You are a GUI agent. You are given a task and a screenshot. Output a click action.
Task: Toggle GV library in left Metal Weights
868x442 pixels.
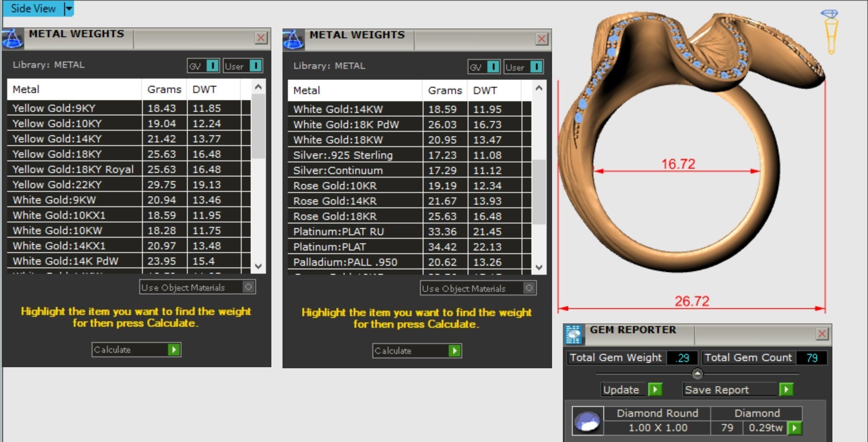(x=212, y=66)
